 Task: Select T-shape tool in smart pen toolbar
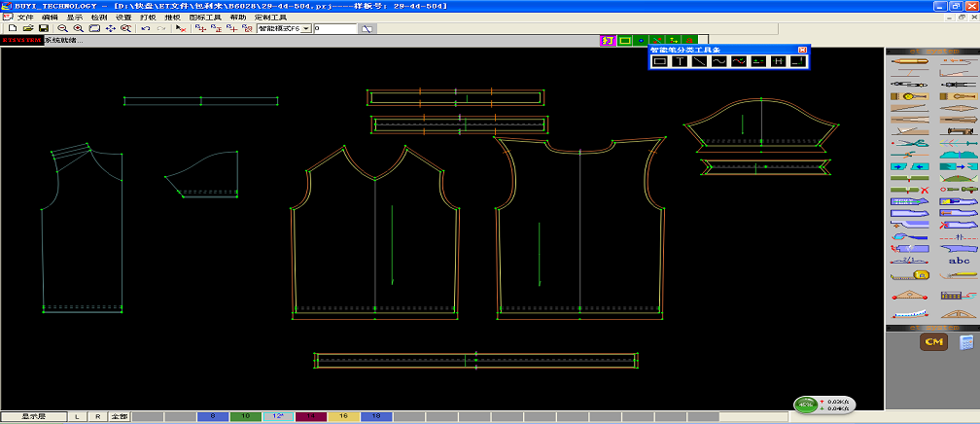point(680,61)
